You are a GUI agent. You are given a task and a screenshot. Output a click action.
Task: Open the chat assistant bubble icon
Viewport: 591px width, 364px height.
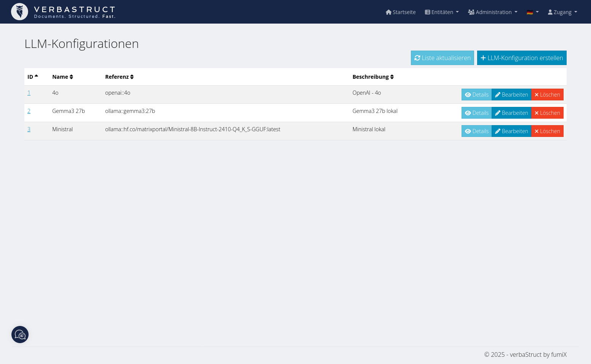[x=20, y=335]
